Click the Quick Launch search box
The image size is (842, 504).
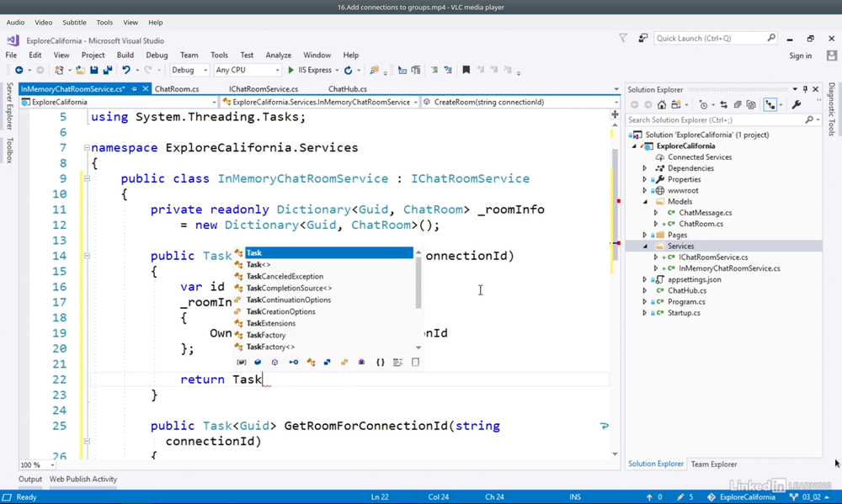pos(715,38)
